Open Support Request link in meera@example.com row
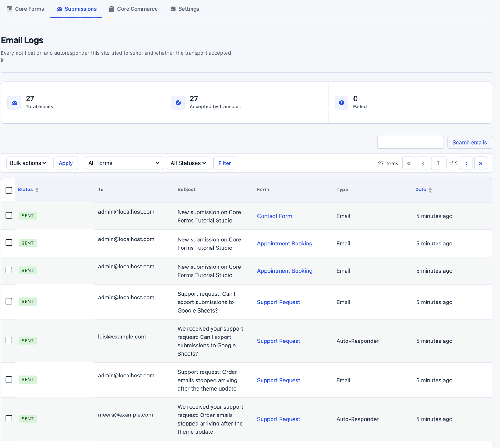 point(278,419)
